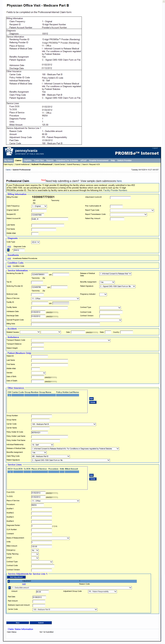The height and width of the screenshot is (644, 165).
Task: Click the Switch Provider tab
Action: pos(124,161)
